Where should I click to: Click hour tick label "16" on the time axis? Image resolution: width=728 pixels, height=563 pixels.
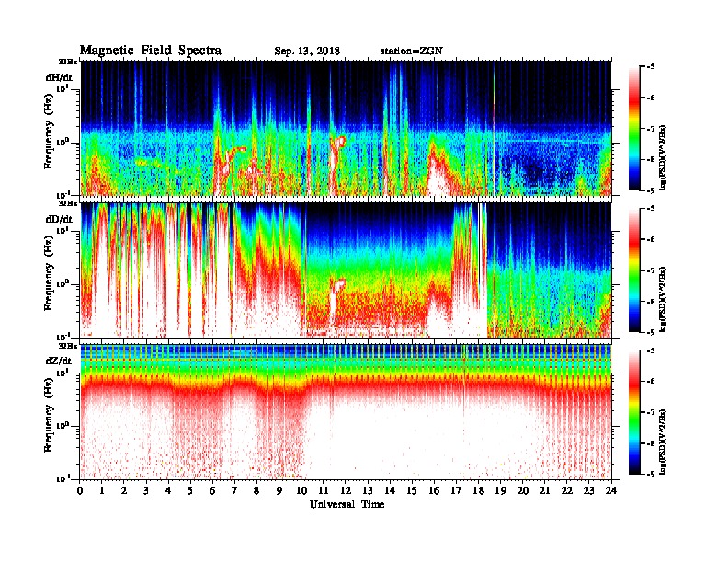(434, 490)
